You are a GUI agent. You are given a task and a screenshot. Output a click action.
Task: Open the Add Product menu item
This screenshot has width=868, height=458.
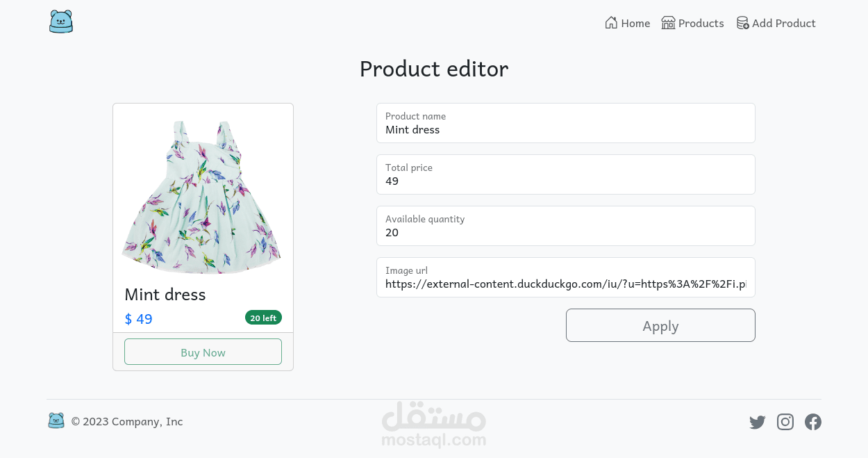(783, 24)
